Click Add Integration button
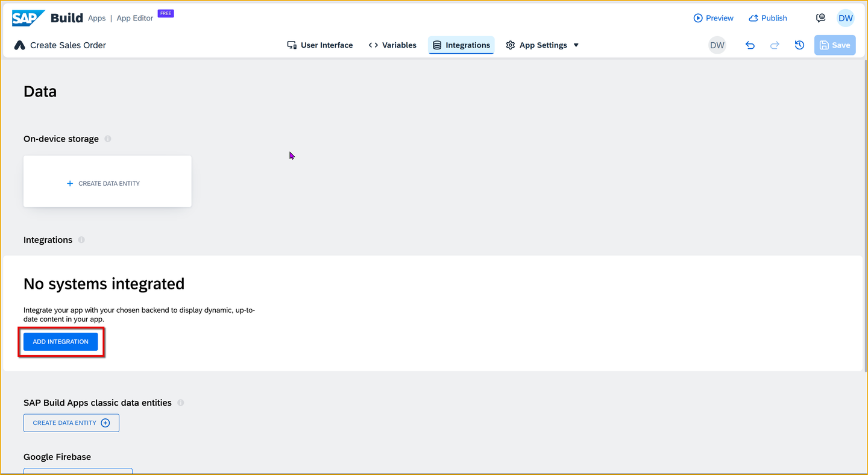868x475 pixels. 60,342
